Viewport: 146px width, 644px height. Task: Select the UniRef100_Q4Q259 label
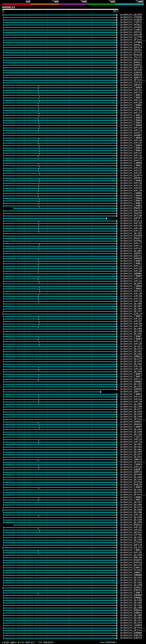[131, 213]
